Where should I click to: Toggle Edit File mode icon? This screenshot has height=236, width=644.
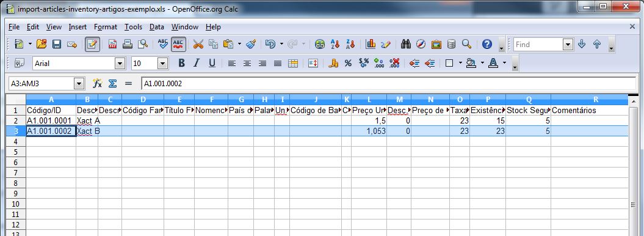click(x=92, y=44)
